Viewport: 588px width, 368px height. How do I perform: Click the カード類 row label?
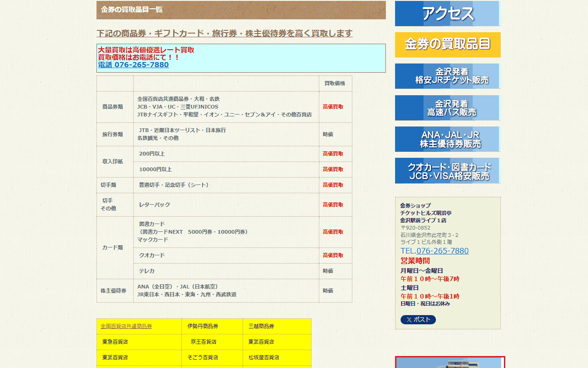click(x=113, y=247)
